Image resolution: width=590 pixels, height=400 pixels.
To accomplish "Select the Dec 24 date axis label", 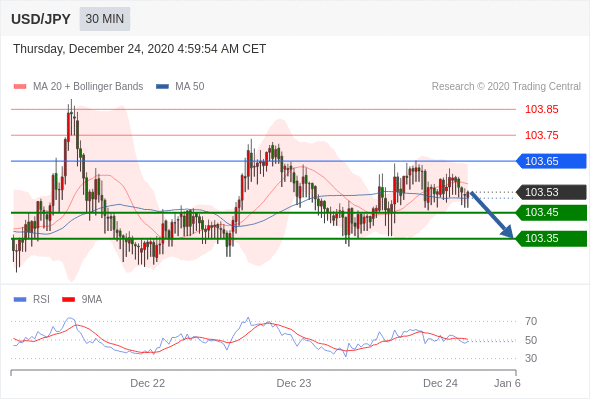I will tap(440, 383).
